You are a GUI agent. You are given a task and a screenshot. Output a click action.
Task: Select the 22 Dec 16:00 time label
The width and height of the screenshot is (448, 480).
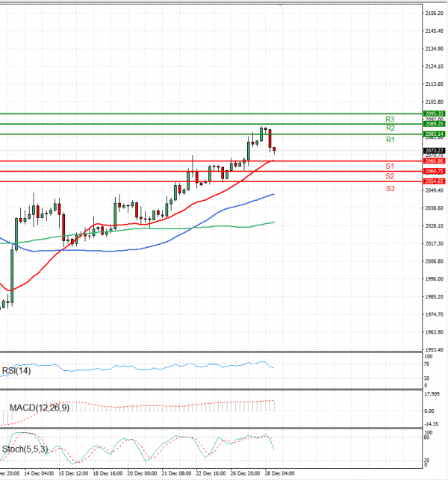click(x=211, y=473)
